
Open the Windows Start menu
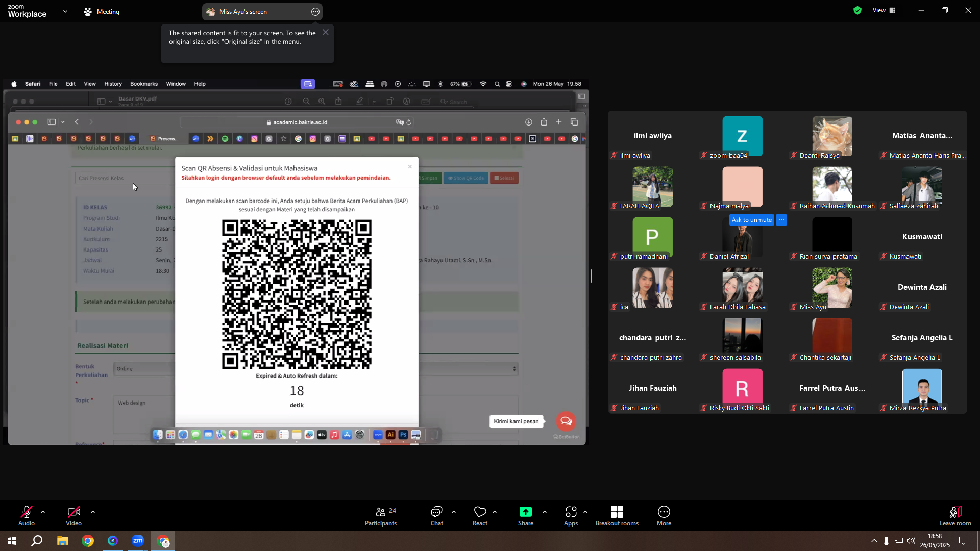point(12,541)
